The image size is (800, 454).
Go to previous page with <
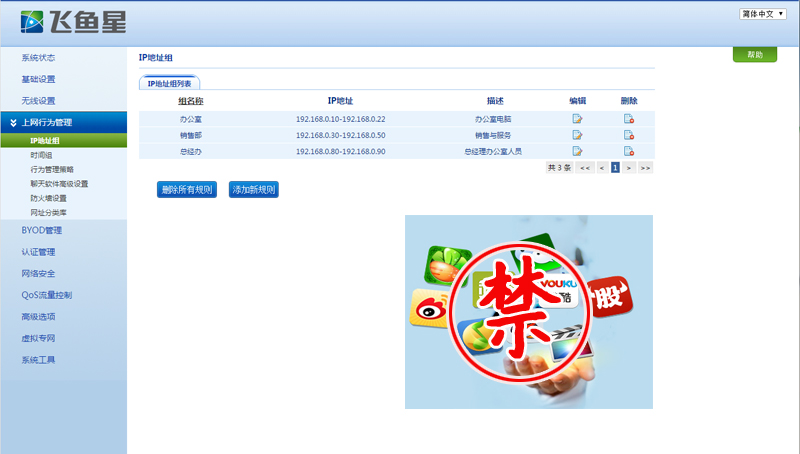pyautogui.click(x=602, y=168)
